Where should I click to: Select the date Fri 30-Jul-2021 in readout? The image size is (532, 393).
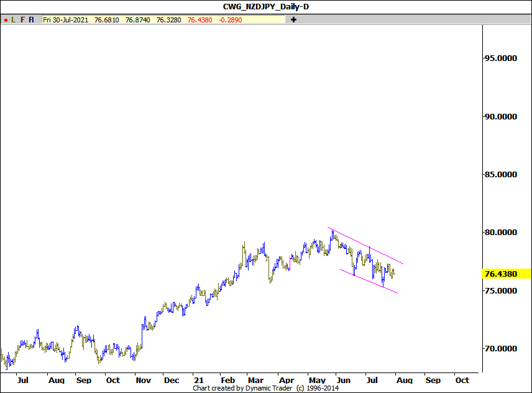pos(65,20)
